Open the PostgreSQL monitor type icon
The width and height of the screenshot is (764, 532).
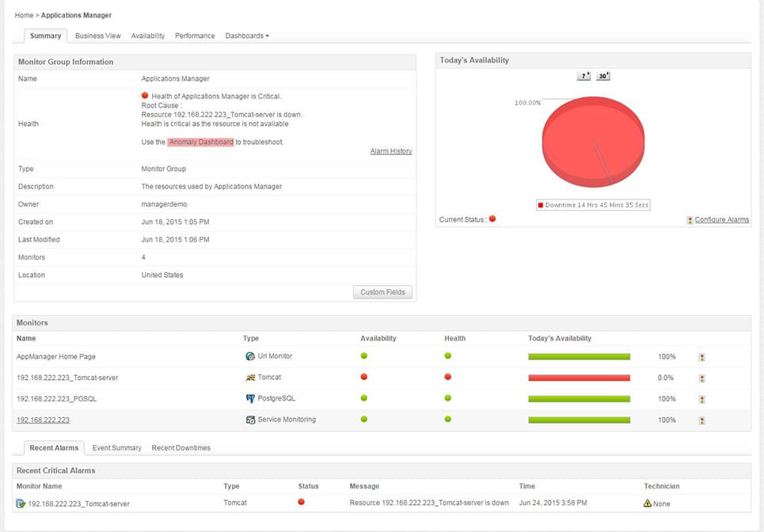tap(249, 399)
